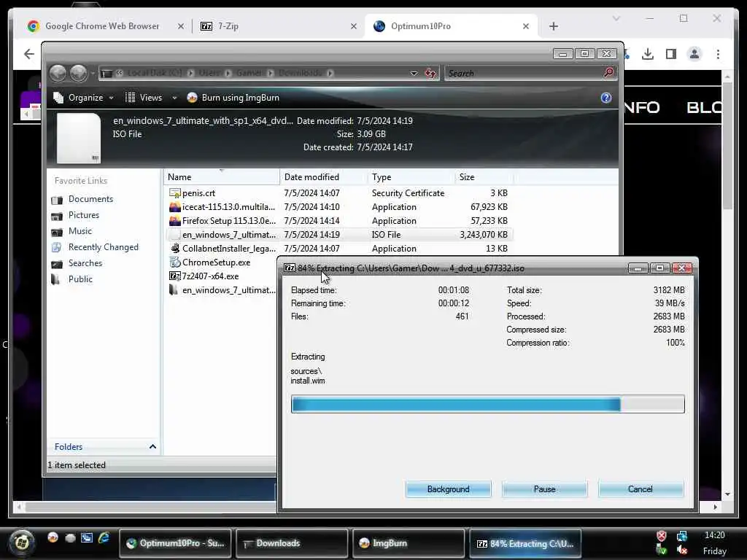Click the red security shield tray icon
This screenshot has height=560, width=747.
(x=661, y=536)
